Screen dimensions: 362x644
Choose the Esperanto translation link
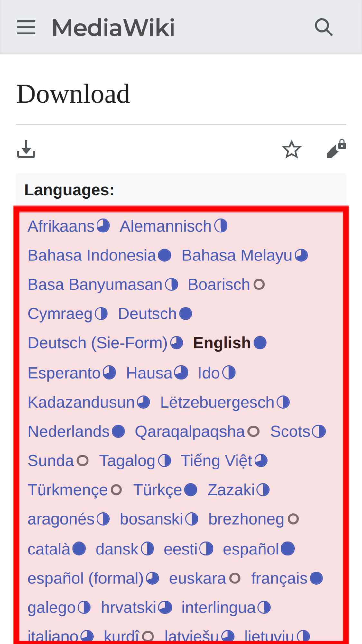point(64,373)
